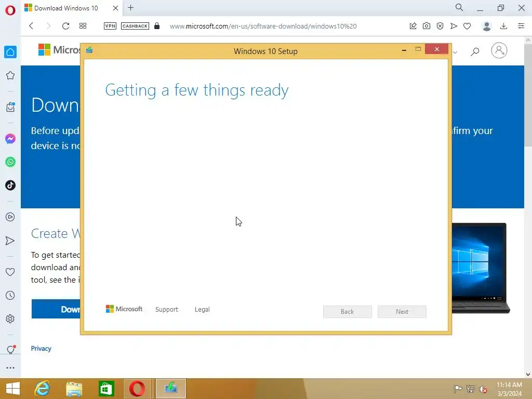The width and height of the screenshot is (532, 399).
Task: Open File Explorer from the taskbar
Action: pos(74,389)
